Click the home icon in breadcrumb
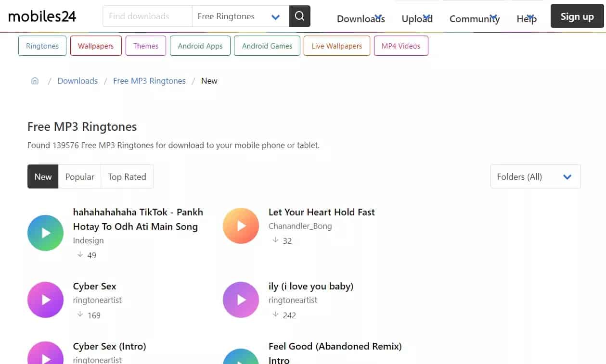 (35, 81)
